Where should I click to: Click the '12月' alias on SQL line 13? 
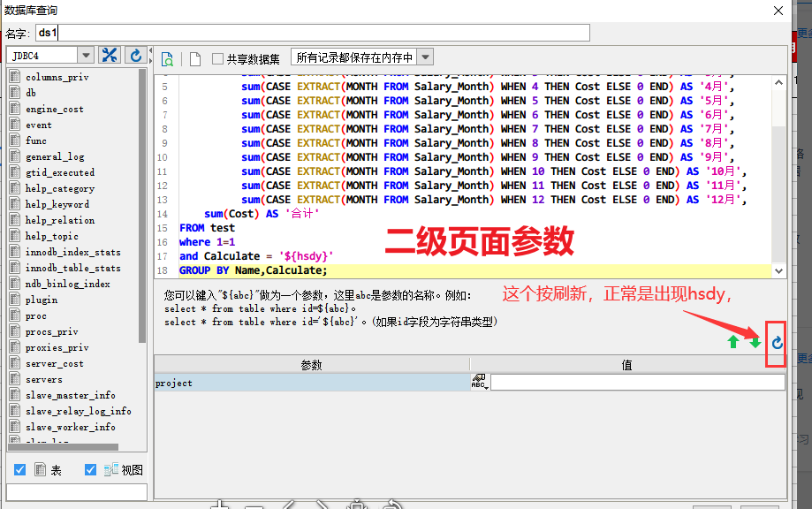pos(723,200)
